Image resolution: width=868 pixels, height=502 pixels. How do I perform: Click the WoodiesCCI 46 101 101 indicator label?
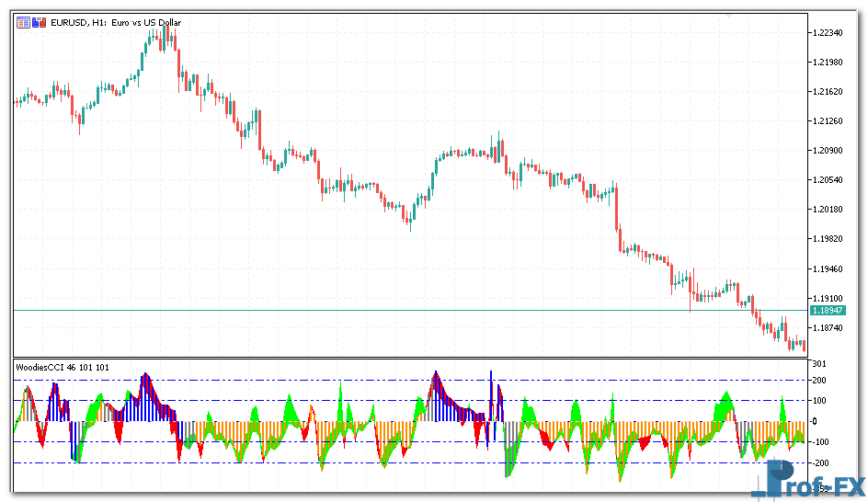tap(63, 367)
